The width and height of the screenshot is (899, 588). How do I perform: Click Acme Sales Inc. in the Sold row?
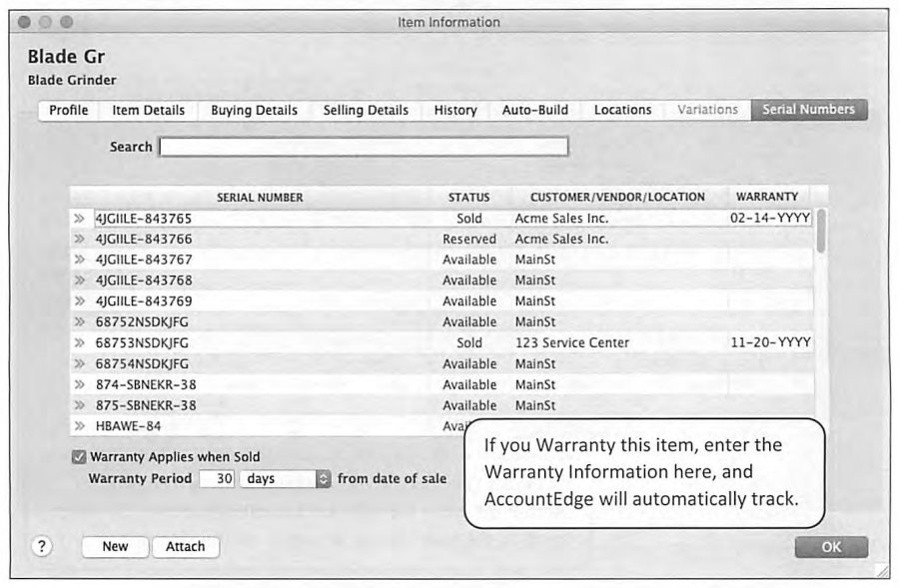(561, 219)
